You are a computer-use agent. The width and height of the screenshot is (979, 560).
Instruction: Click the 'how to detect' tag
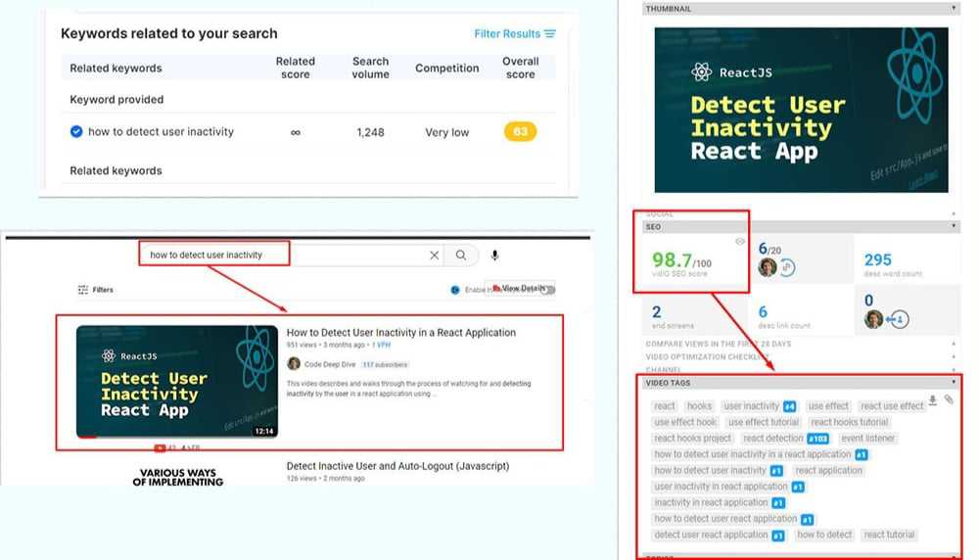pos(824,535)
